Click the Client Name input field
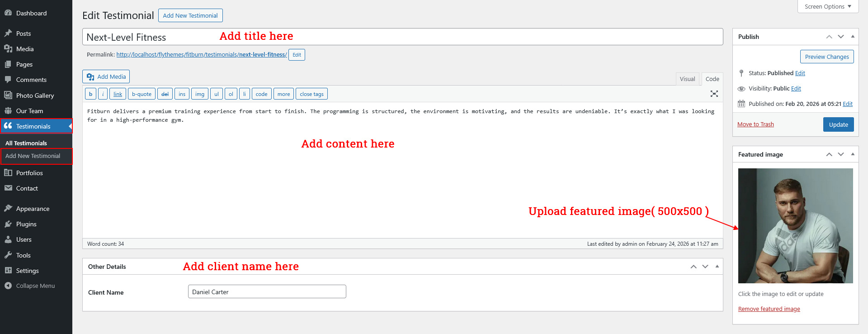Image resolution: width=868 pixels, height=334 pixels. click(267, 292)
